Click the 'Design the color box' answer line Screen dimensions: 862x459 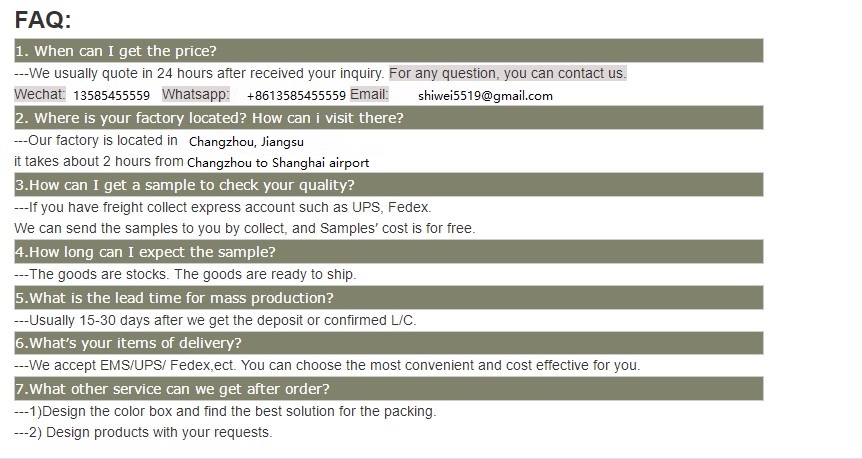(225, 411)
